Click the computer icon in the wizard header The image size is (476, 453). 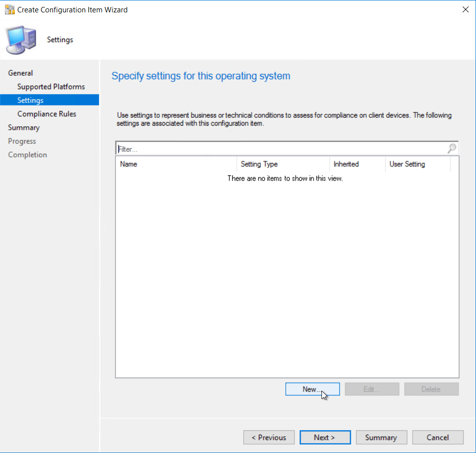[21, 40]
